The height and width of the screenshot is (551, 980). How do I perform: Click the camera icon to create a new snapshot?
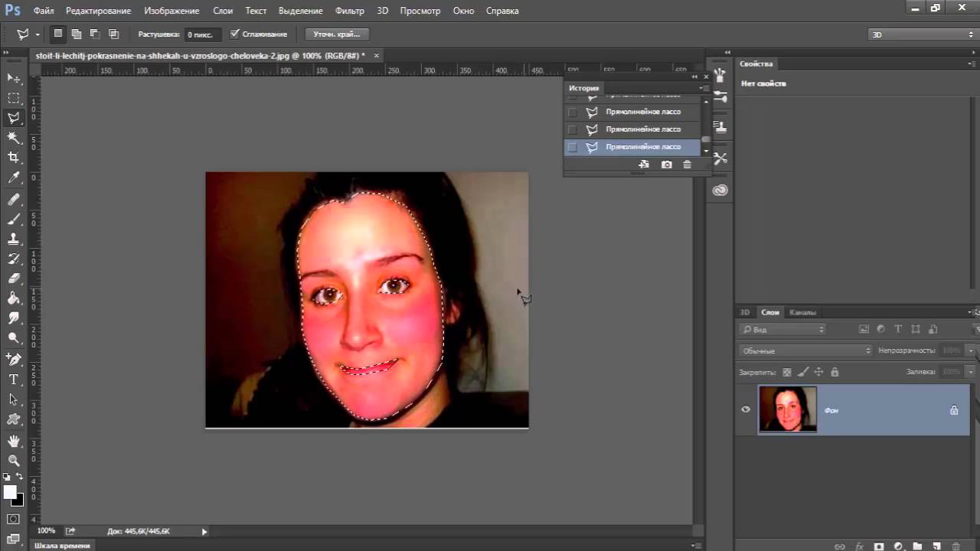point(667,165)
